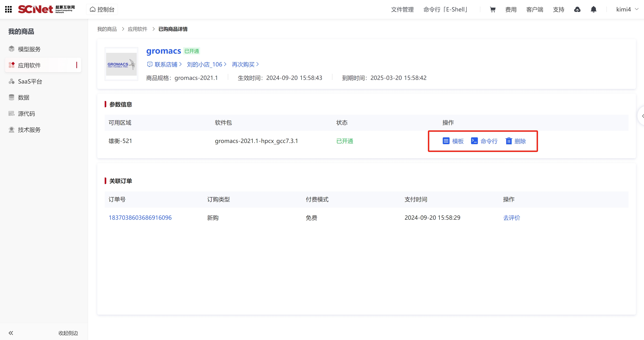
Task: Open 再次购买 chevron link
Action: click(x=245, y=64)
